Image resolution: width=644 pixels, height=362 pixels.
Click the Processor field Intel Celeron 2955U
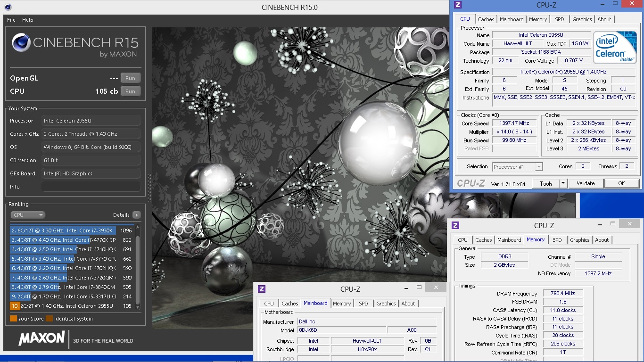pyautogui.click(x=91, y=121)
